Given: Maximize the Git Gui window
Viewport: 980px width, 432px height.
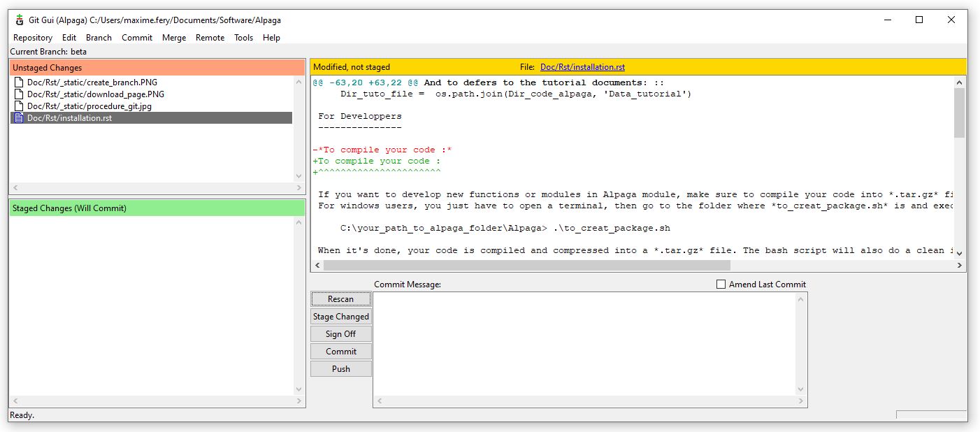Looking at the screenshot, I should (x=919, y=20).
